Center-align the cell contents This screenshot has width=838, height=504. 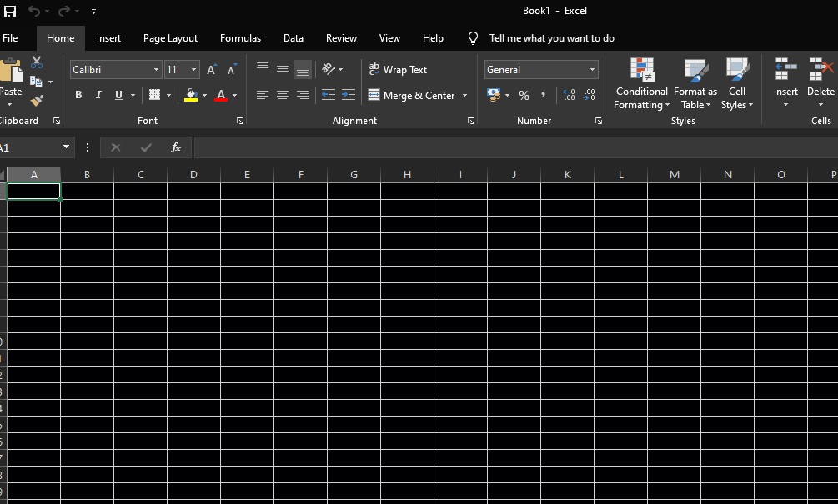282,95
